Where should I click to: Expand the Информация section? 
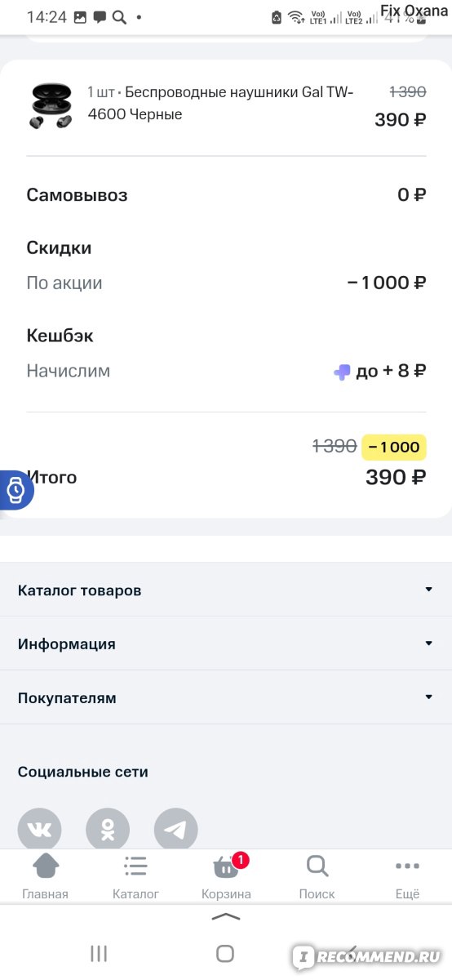[x=226, y=644]
